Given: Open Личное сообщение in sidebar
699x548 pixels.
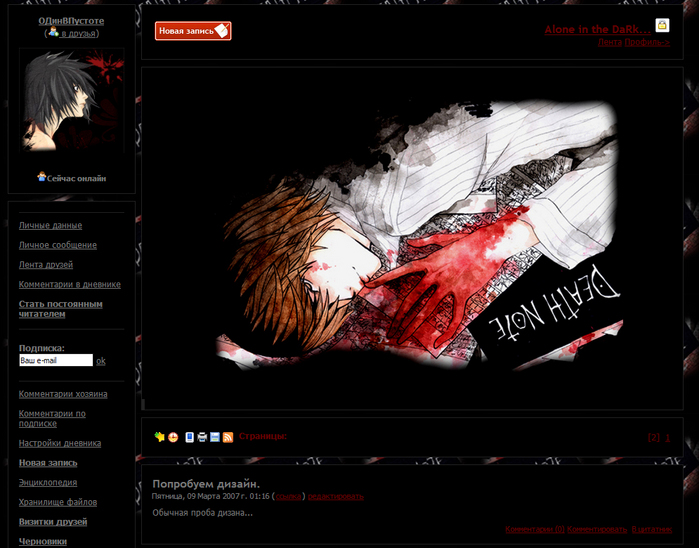Looking at the screenshot, I should coord(58,245).
